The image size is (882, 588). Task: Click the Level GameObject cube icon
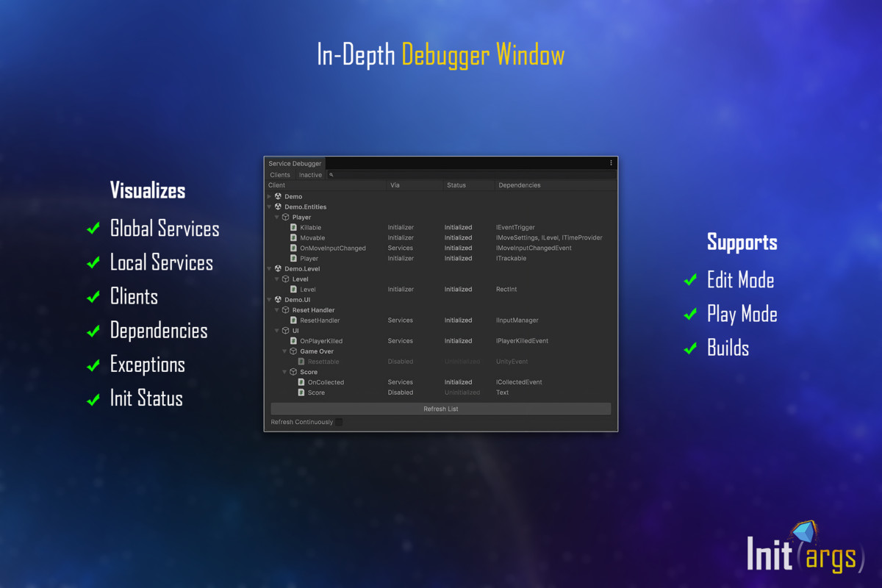point(286,279)
